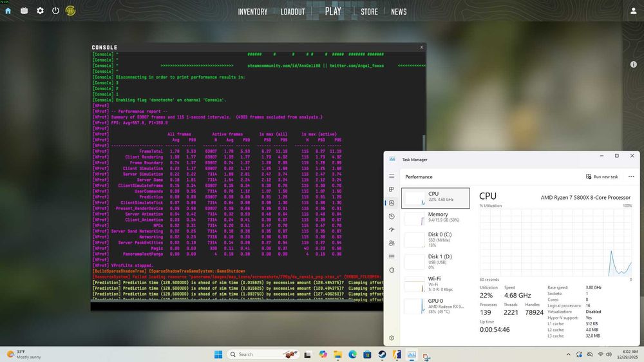The image size is (644, 362).
Task: Open Task View on taskbar
Action: 307,355
